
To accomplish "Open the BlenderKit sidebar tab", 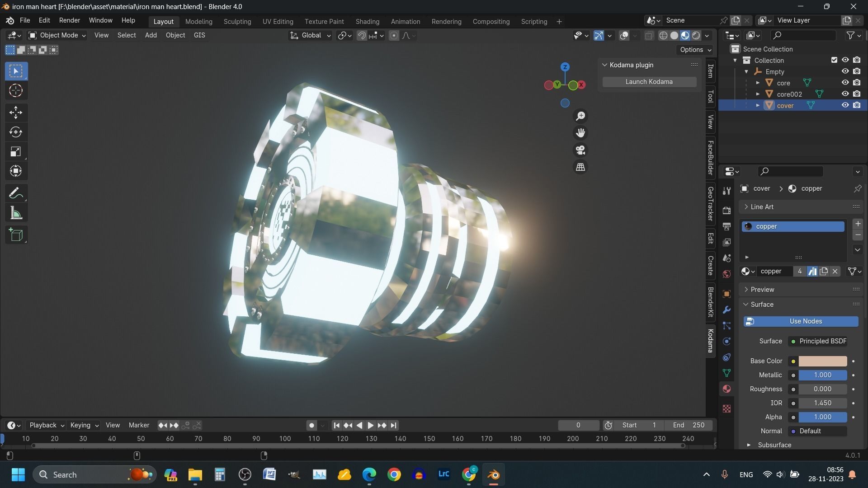I will pos(710,302).
